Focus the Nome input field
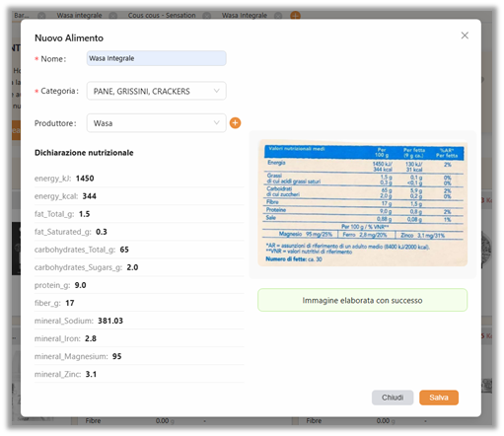 click(157, 58)
